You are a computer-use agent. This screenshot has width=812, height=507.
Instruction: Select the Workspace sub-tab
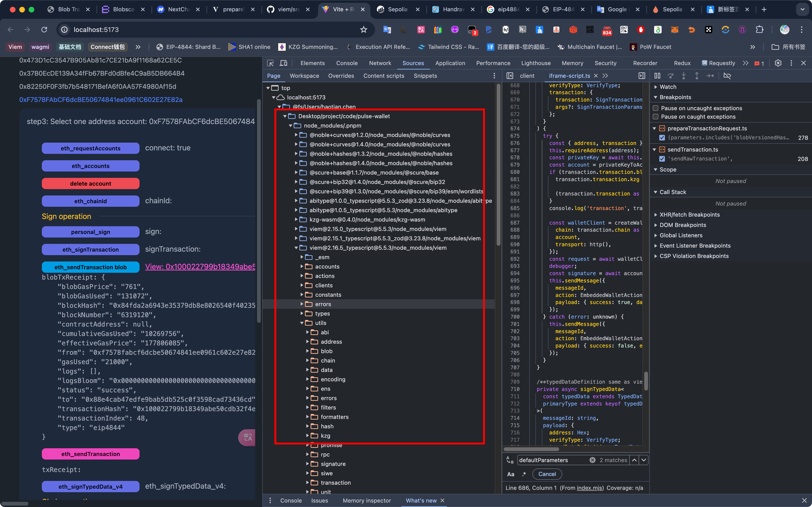(x=304, y=76)
